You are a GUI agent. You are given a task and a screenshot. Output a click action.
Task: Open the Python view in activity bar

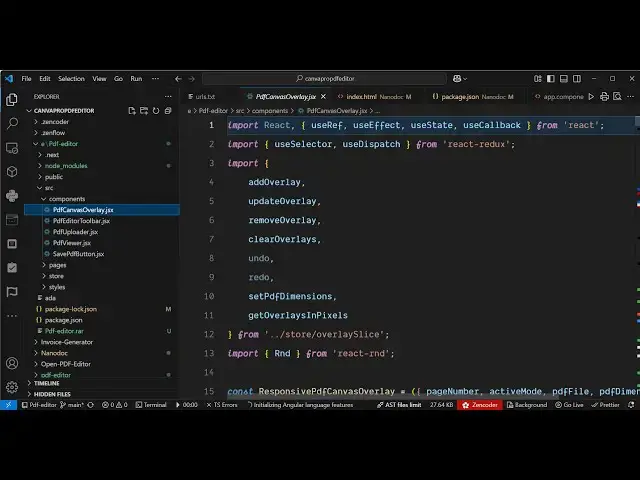coord(12,196)
